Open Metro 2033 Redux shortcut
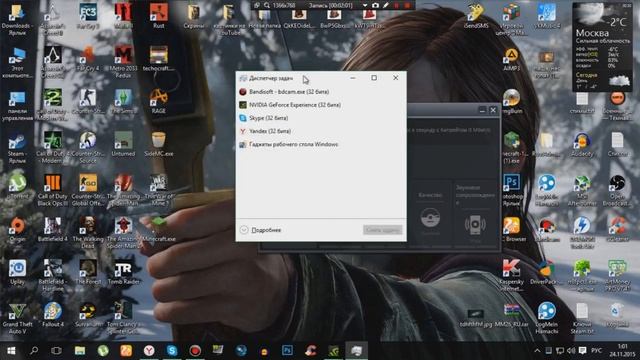 pyautogui.click(x=123, y=61)
